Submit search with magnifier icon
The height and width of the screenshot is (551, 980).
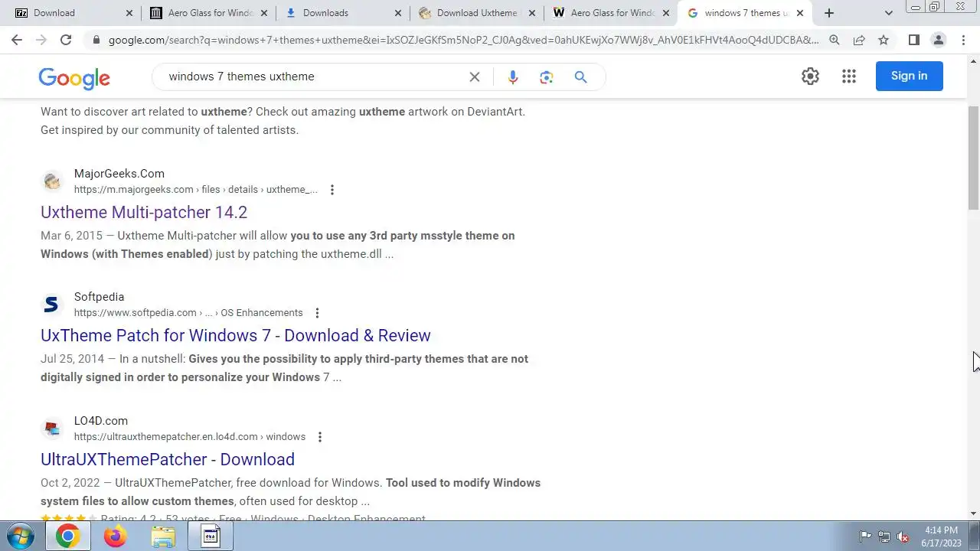[x=580, y=77]
